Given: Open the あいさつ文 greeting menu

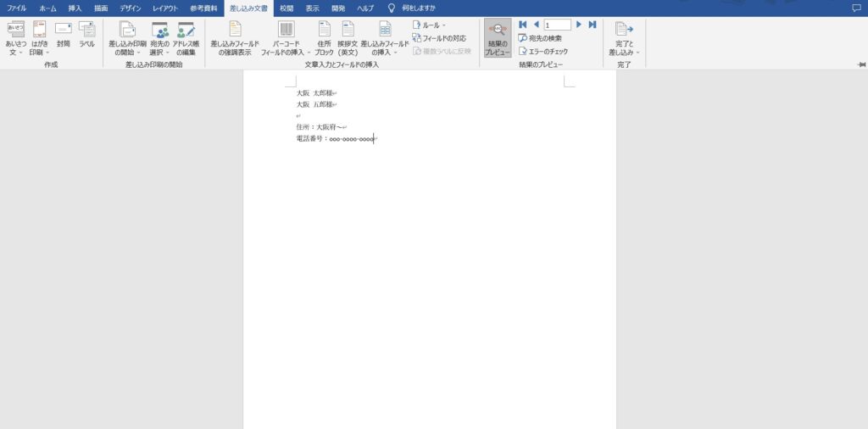Looking at the screenshot, I should pos(15,38).
